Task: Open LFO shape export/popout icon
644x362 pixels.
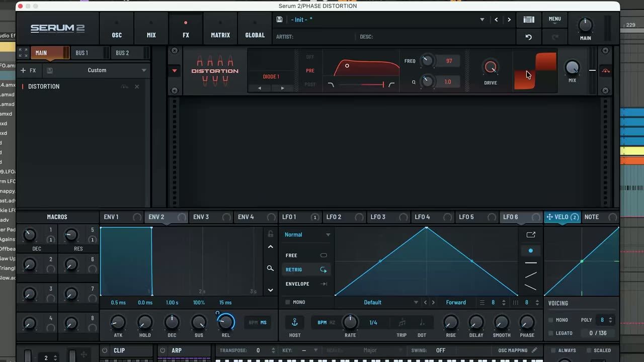Action: coord(531,235)
